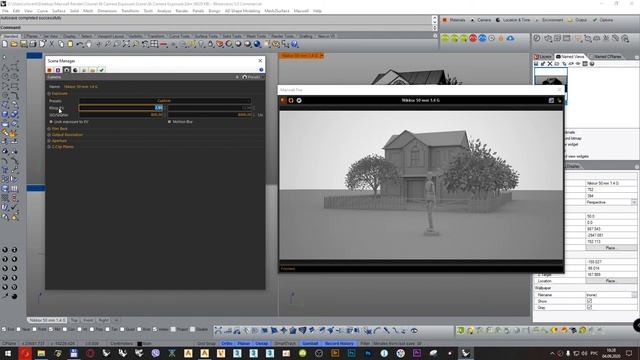
Task: Click the first green Maxwell render icon
Action: pos(445,38)
